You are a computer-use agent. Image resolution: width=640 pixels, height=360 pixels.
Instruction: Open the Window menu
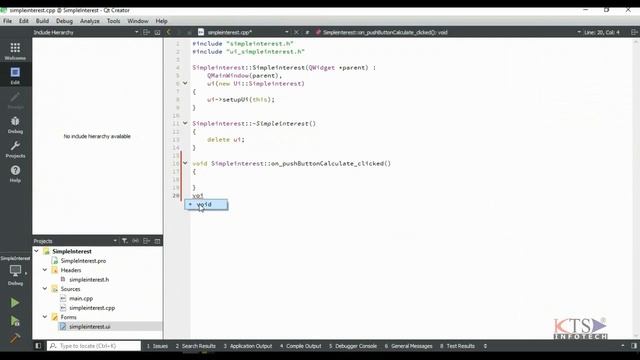tap(138, 21)
